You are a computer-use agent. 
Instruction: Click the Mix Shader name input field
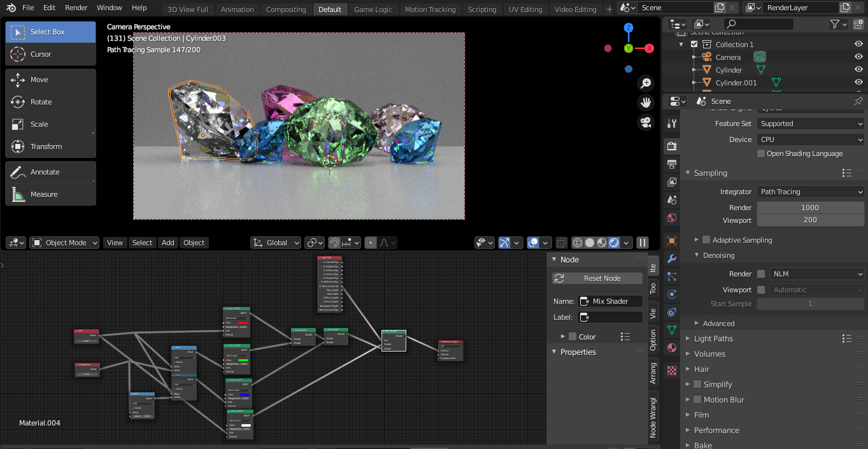click(x=610, y=301)
